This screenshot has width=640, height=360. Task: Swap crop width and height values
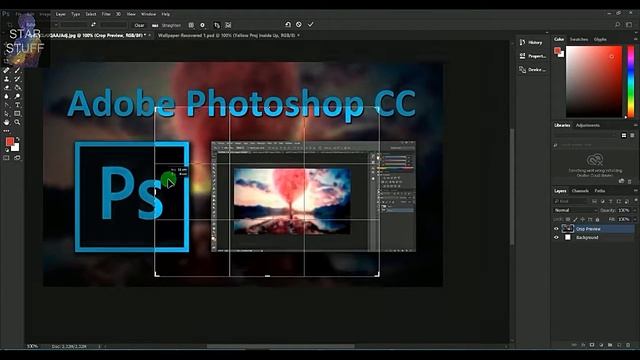[x=93, y=24]
